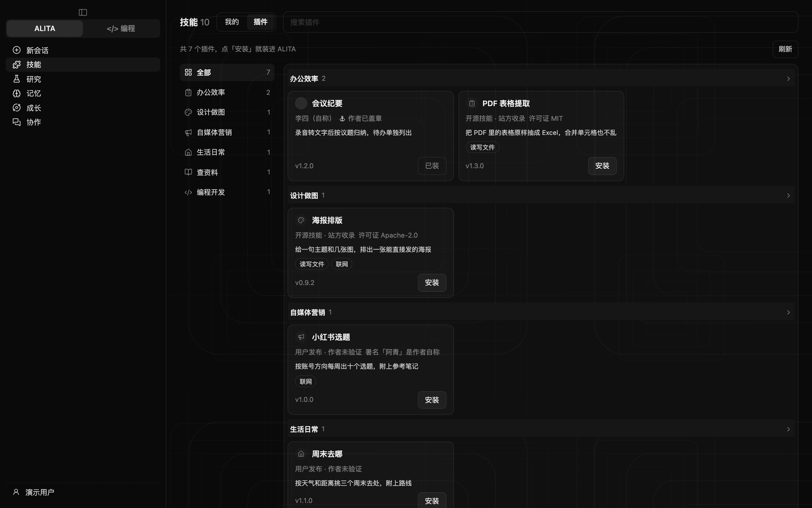Switch to the 编程 mode tab
Image resolution: width=812 pixels, height=508 pixels.
coord(121,29)
